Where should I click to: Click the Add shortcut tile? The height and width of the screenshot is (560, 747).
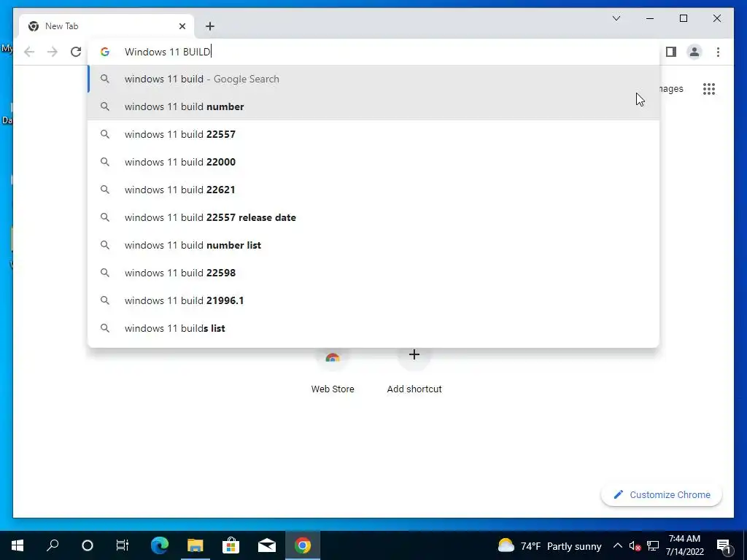pyautogui.click(x=414, y=373)
